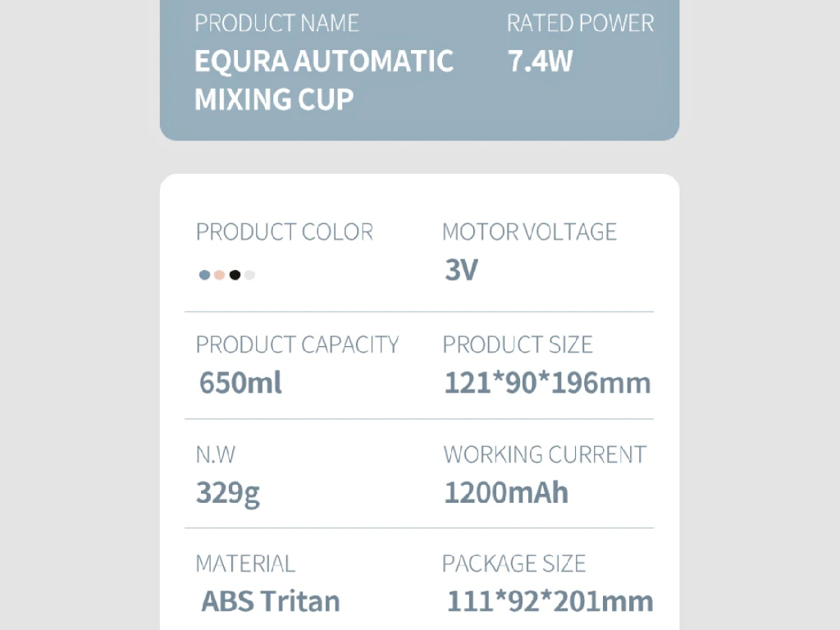Select the Motor Voltage label
840x630 pixels.
[529, 232]
